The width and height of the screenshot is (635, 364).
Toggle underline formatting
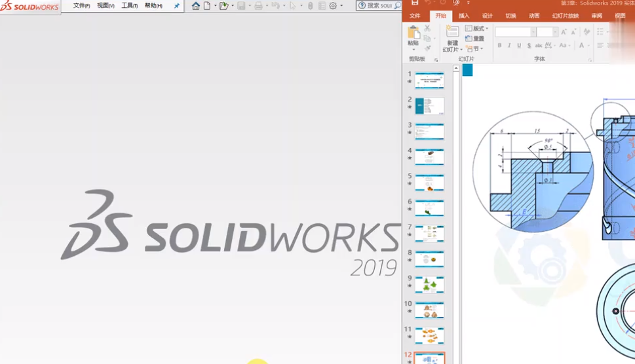519,45
